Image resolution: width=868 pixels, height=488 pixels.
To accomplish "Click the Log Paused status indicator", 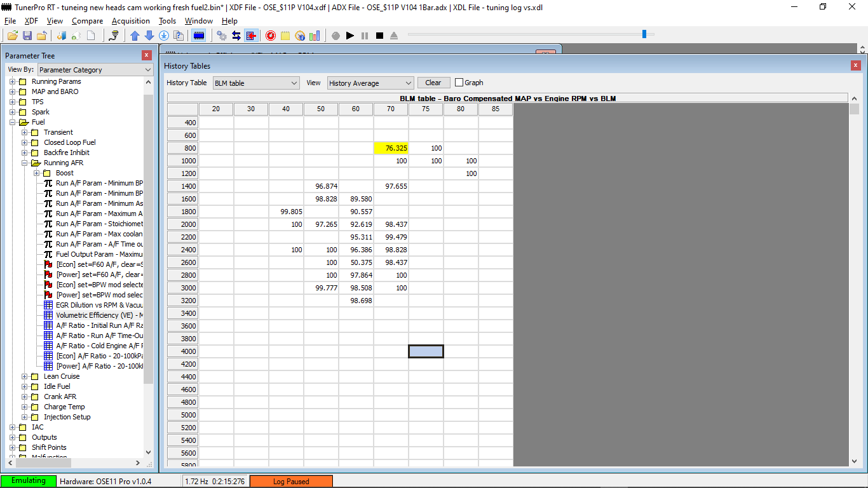I will click(291, 481).
